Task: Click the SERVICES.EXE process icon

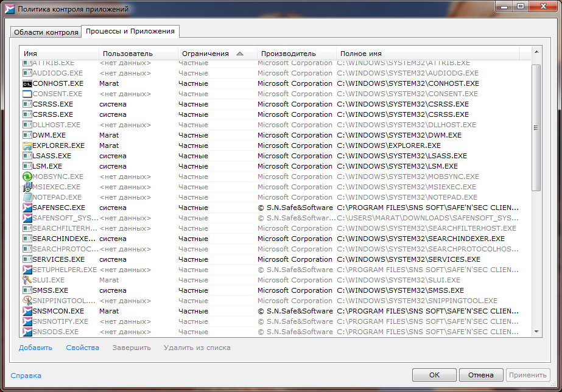Action: 27,259
